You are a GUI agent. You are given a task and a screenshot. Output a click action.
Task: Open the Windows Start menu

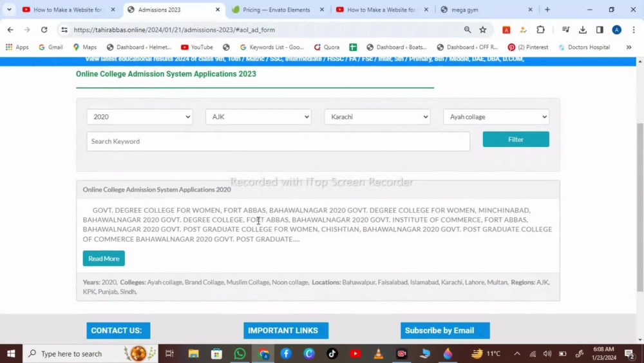11,353
